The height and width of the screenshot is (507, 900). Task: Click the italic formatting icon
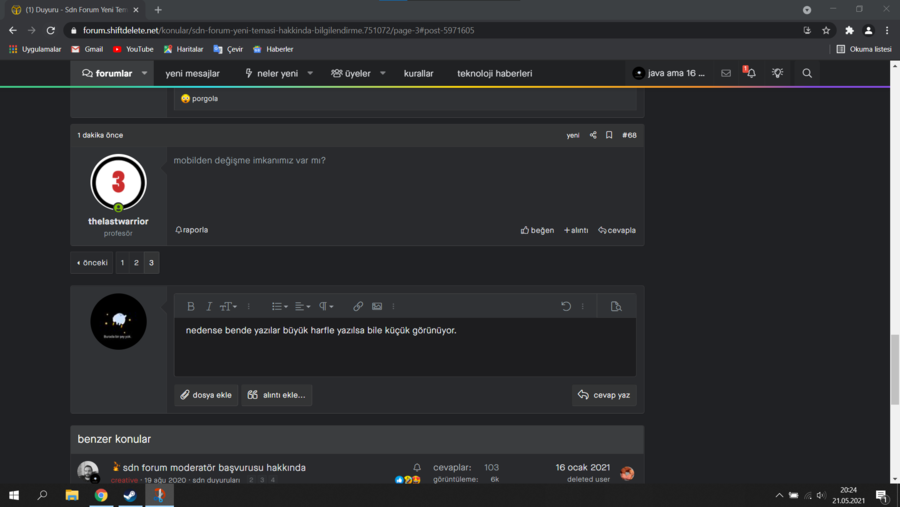[x=209, y=306]
